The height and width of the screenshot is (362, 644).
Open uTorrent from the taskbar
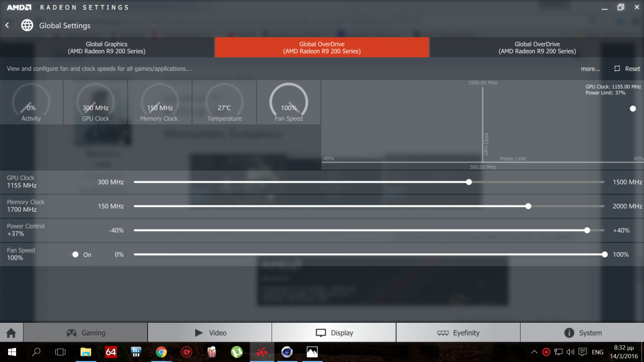(237, 352)
